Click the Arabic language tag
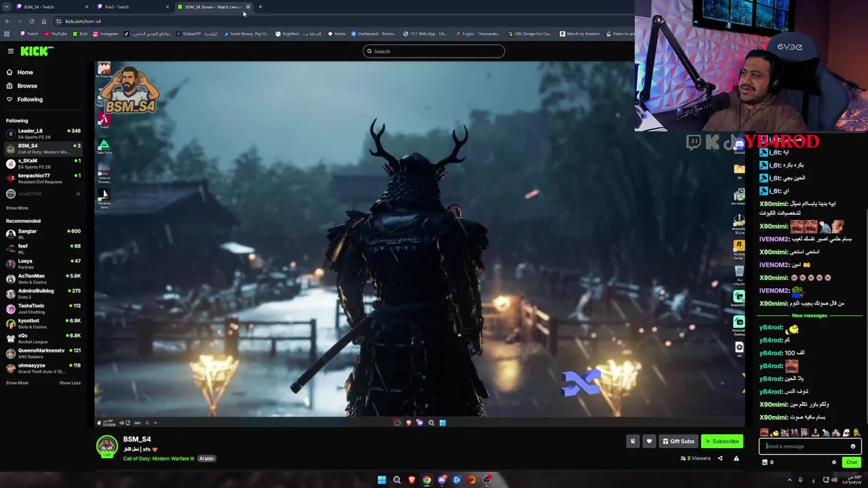The width and height of the screenshot is (868, 488). 207,458
